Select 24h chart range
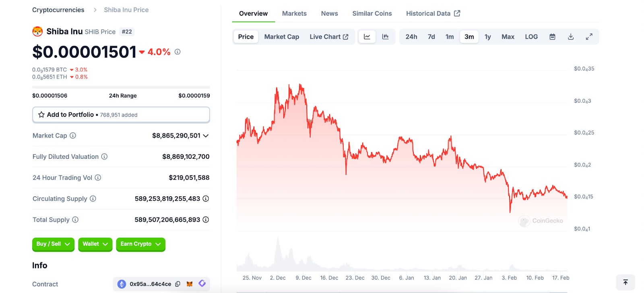This screenshot has width=644, height=293. (x=411, y=37)
